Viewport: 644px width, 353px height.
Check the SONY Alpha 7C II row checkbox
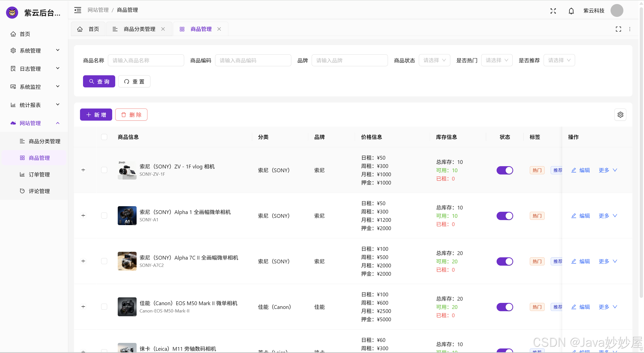[x=104, y=261]
